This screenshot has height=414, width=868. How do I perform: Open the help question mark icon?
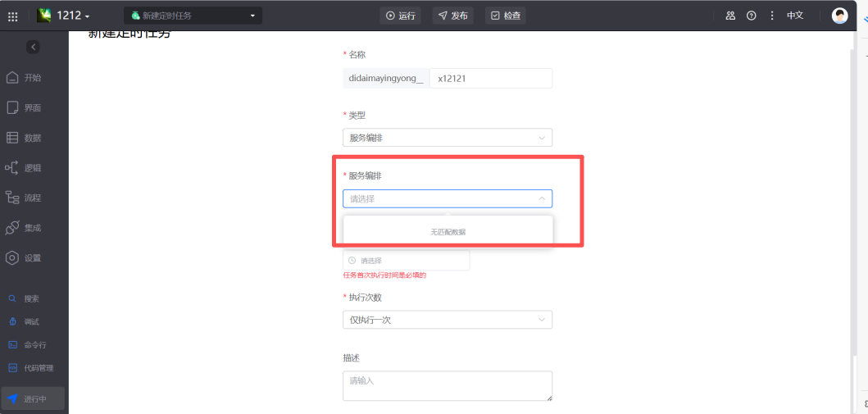751,16
